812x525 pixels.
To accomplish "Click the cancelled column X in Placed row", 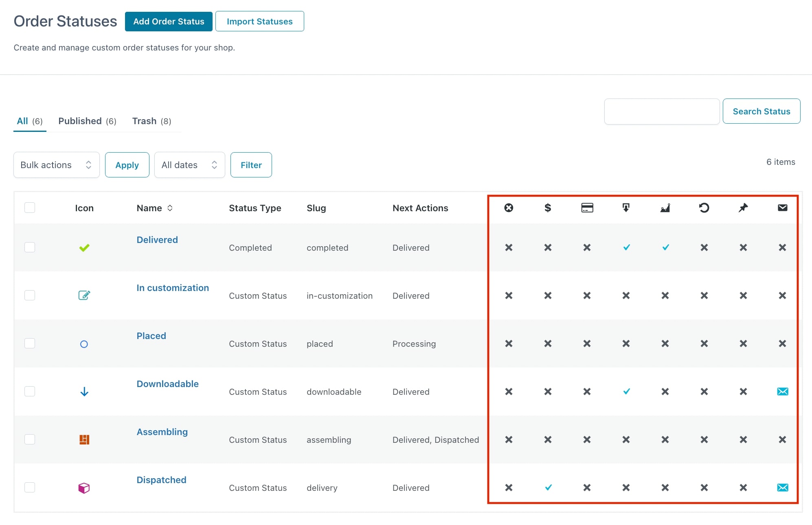I will (x=509, y=343).
